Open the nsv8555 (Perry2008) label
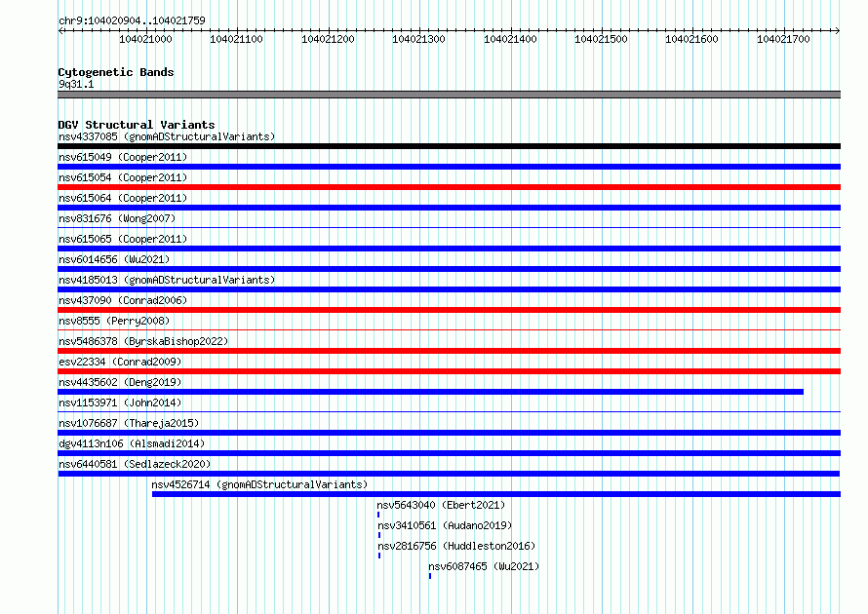The height and width of the screenshot is (614, 868). pos(114,321)
